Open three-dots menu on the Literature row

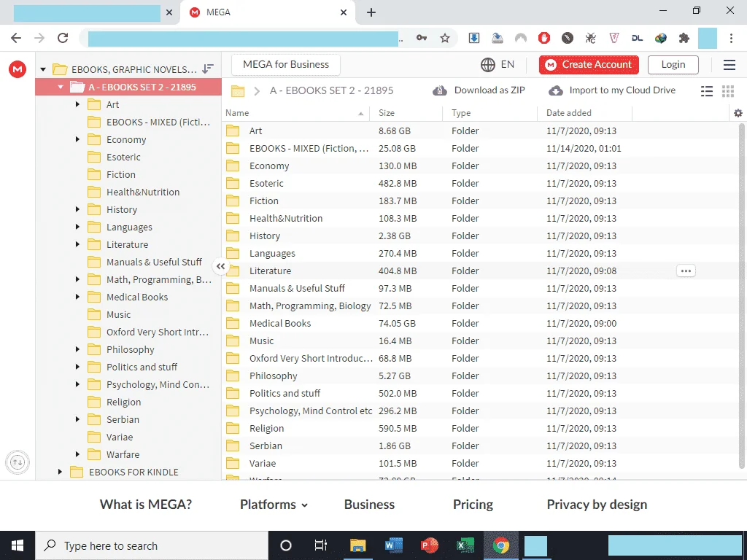pyautogui.click(x=686, y=271)
